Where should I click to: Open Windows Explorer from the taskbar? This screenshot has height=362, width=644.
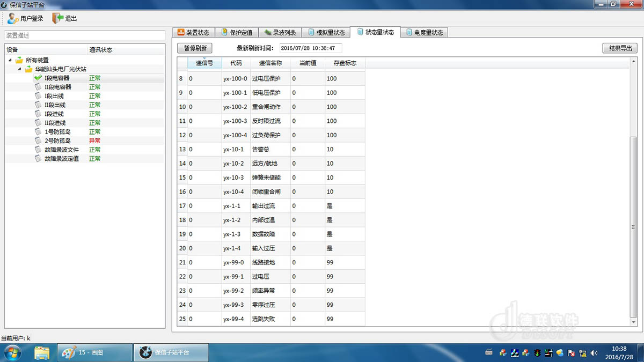pyautogui.click(x=42, y=352)
